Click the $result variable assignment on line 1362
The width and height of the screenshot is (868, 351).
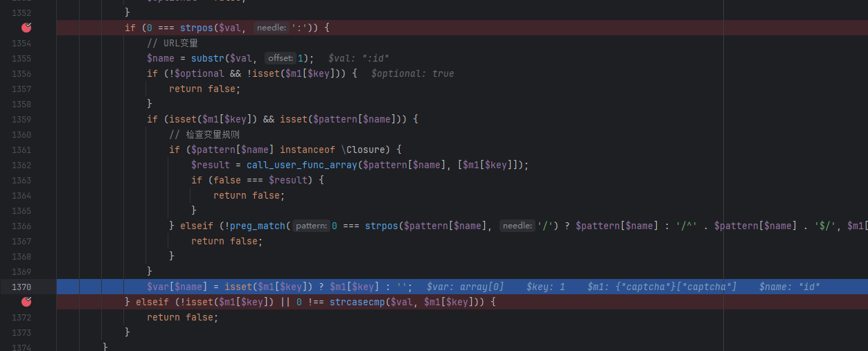point(211,165)
